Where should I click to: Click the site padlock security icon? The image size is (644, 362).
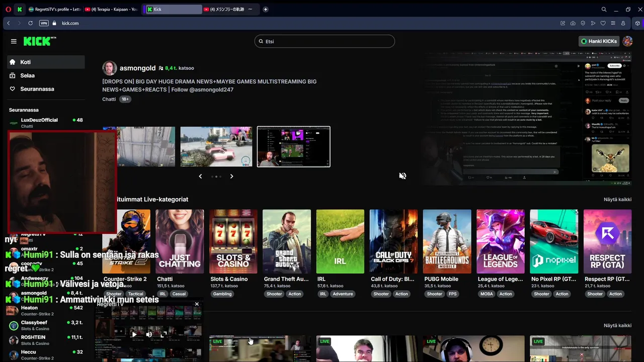click(54, 23)
